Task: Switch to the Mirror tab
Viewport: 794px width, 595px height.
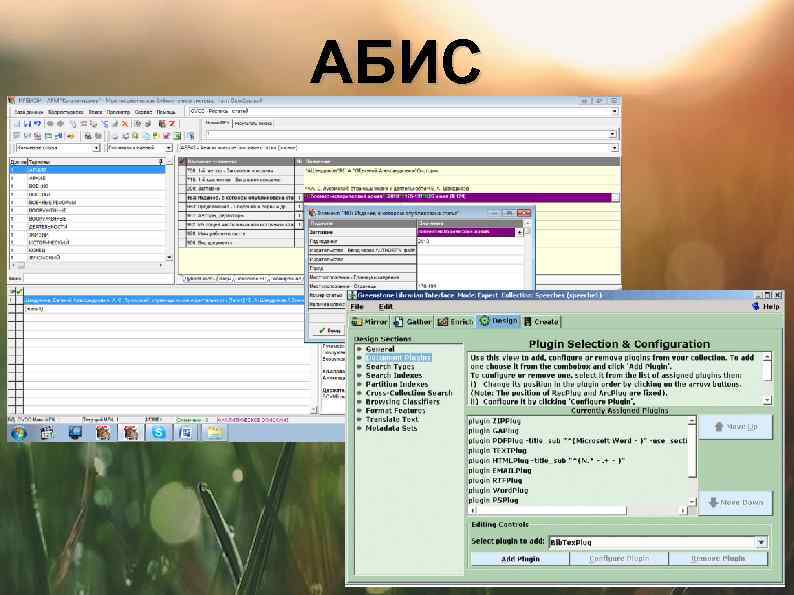Action: tap(370, 322)
